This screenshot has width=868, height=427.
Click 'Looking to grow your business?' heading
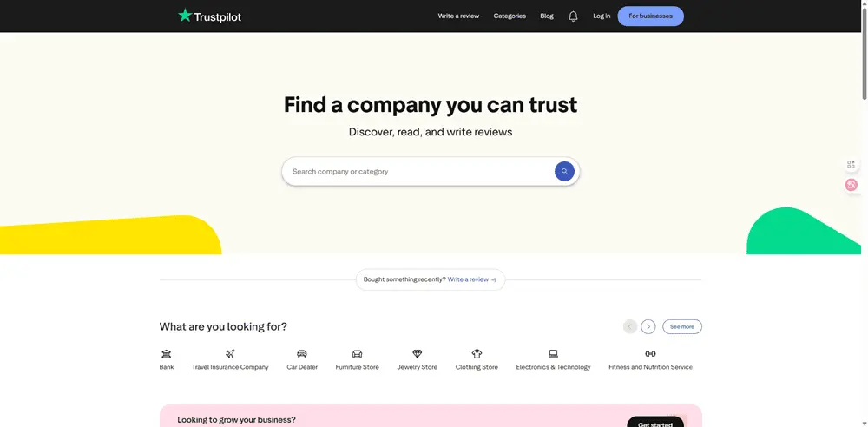tap(236, 420)
